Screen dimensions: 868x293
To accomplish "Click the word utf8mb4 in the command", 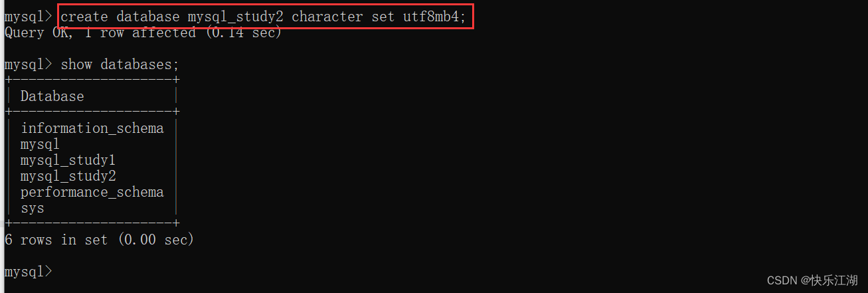I will tap(431, 16).
